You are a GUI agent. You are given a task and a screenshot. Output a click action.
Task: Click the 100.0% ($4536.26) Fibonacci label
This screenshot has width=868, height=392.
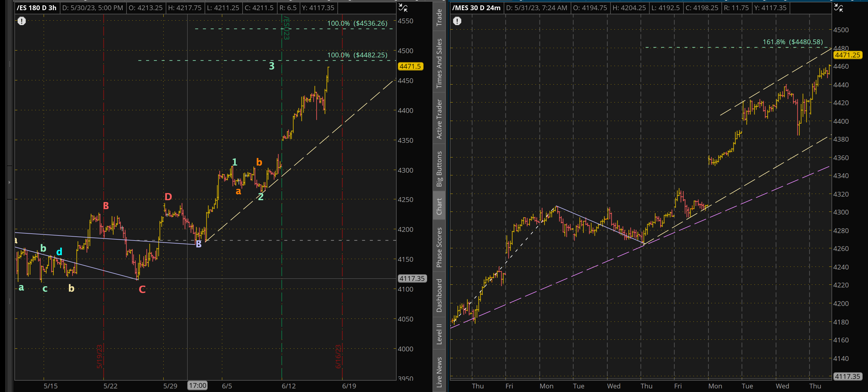point(357,23)
